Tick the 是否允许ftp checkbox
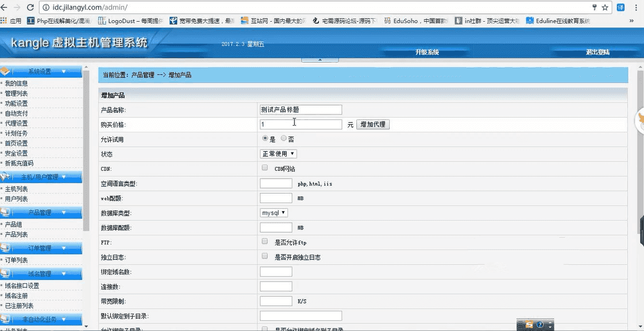The image size is (644, 331). coord(264,242)
